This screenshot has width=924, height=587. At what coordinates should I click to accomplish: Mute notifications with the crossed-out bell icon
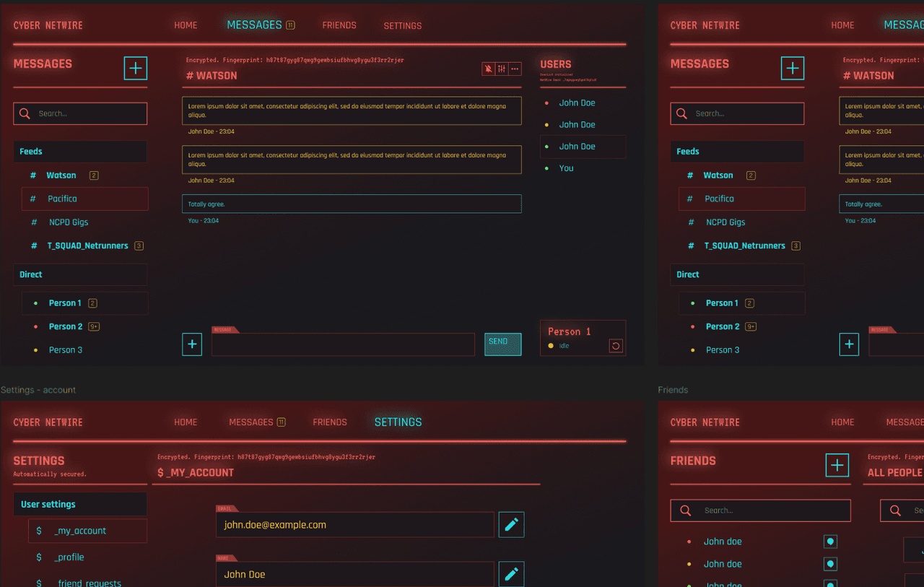489,69
